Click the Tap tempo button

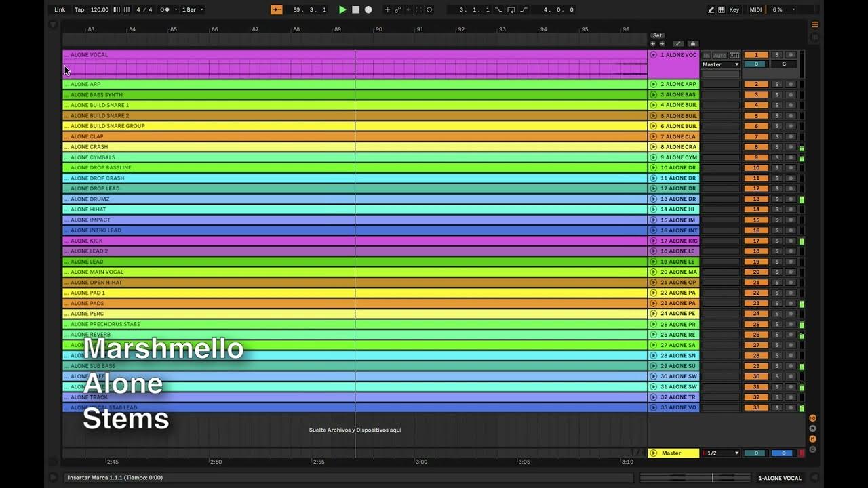79,9
